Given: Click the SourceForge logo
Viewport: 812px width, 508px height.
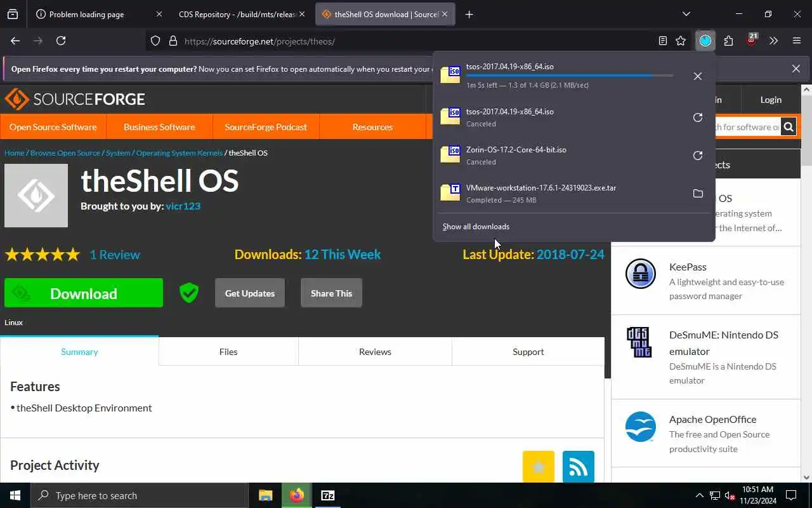Looking at the screenshot, I should coord(75,99).
